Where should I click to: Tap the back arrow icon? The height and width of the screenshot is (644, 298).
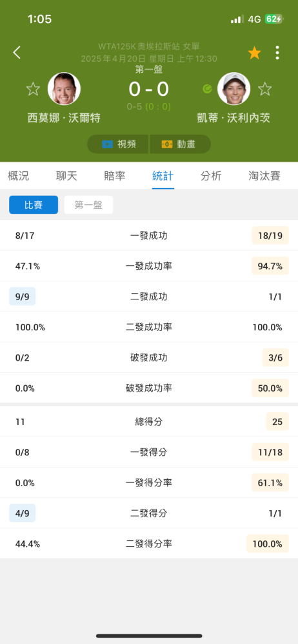pos(17,53)
